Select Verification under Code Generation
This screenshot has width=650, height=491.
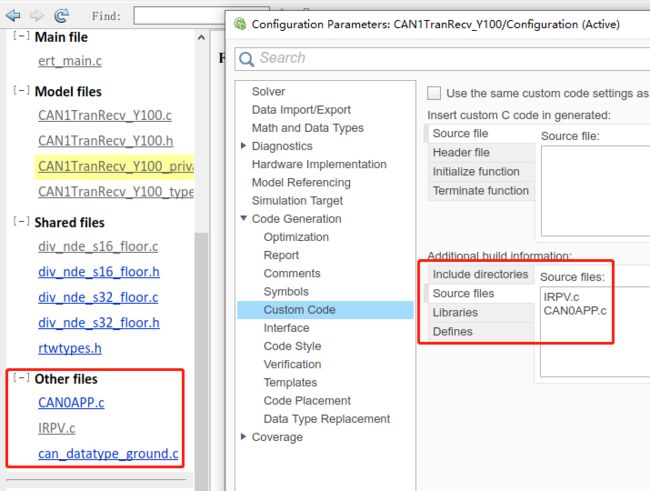pos(292,365)
